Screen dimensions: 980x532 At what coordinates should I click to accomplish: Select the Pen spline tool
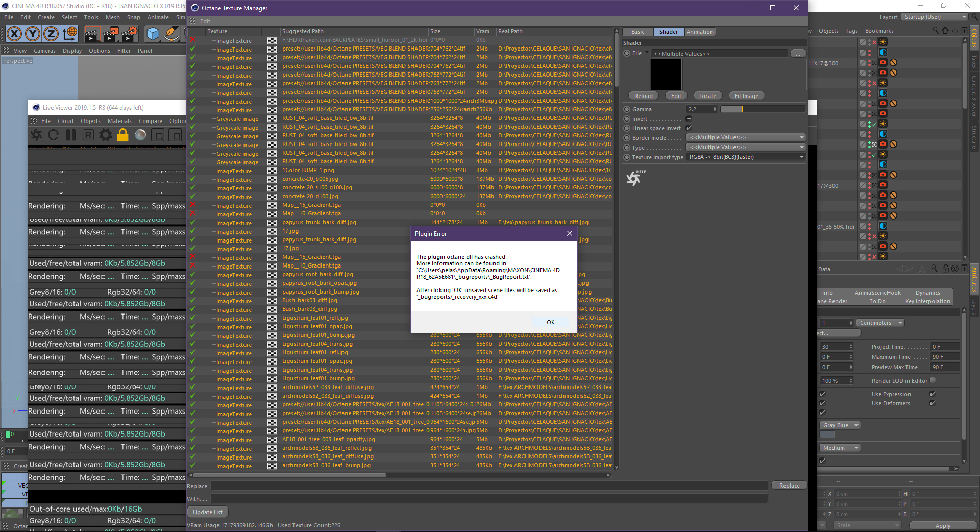172,34
